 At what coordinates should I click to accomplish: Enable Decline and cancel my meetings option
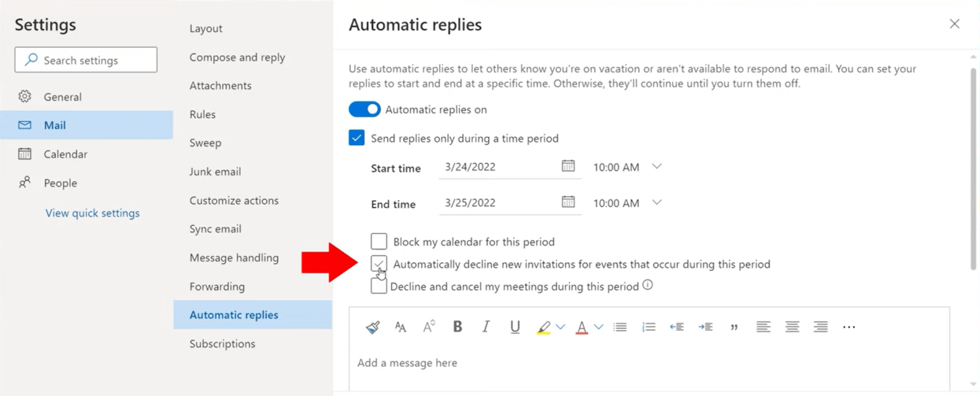point(378,286)
